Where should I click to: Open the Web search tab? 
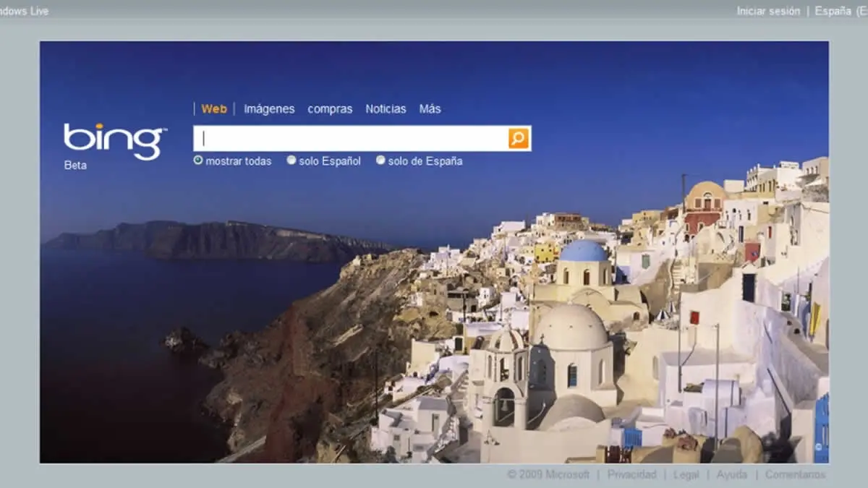point(214,109)
